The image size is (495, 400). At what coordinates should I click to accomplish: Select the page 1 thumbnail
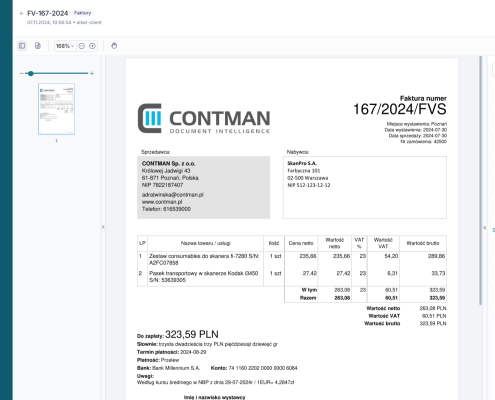coord(56,109)
